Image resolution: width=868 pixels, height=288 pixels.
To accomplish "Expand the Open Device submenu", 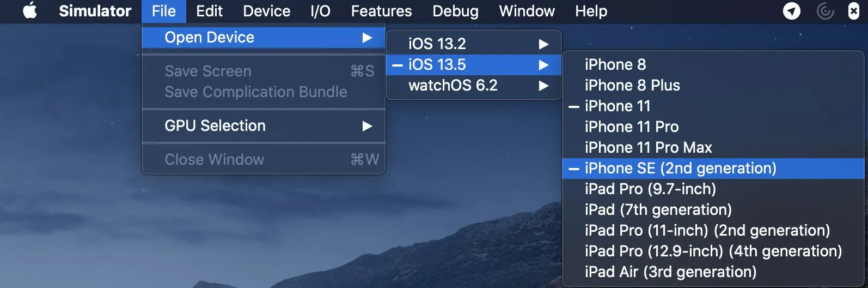I will coord(264,38).
